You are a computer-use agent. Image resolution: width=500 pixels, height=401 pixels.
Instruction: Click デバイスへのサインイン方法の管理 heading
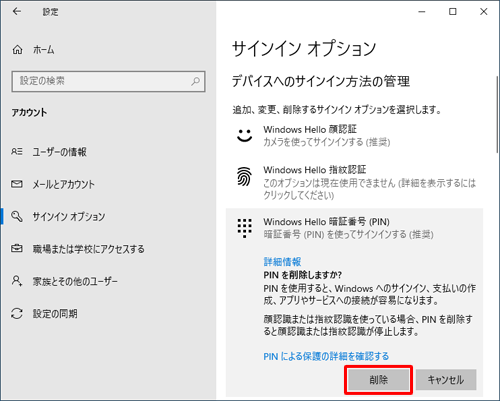(x=321, y=81)
